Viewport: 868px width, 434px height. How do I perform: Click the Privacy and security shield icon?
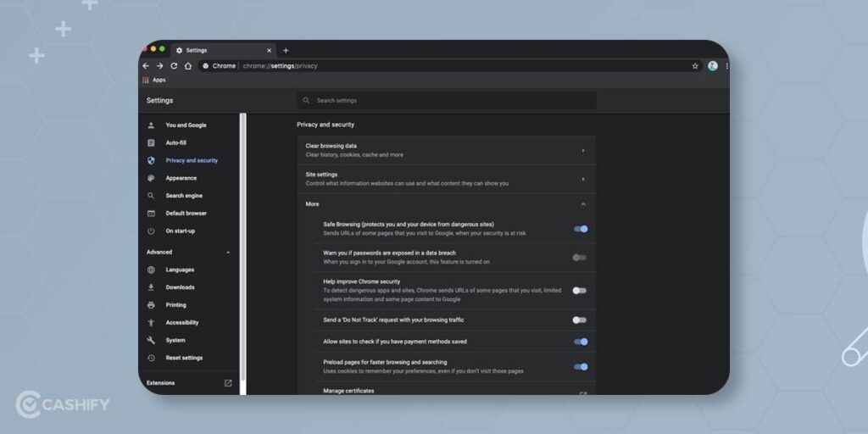coord(151,160)
